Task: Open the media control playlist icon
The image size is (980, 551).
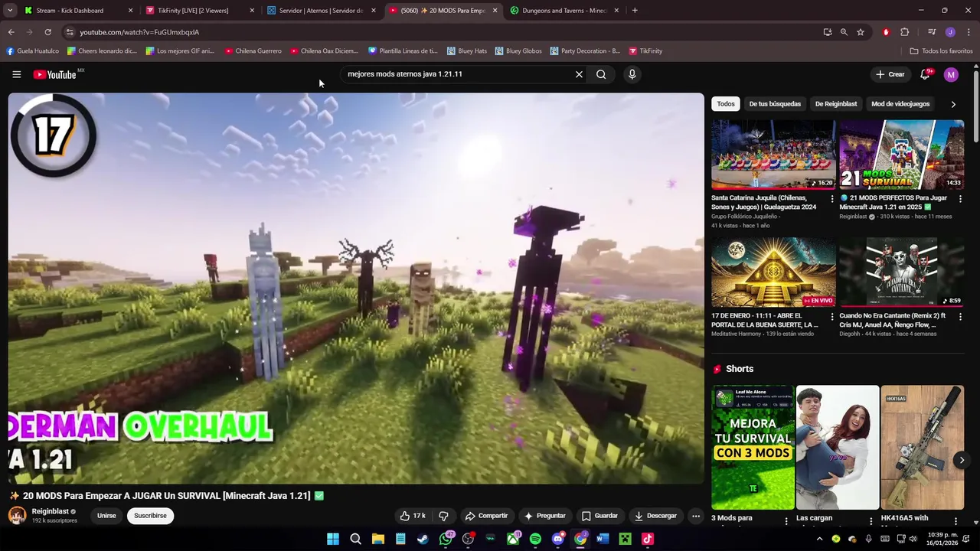Action: pos(932,32)
